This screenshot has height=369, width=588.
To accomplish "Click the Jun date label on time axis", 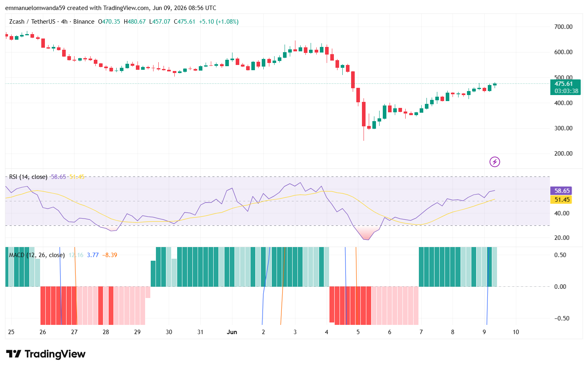I will (x=232, y=332).
